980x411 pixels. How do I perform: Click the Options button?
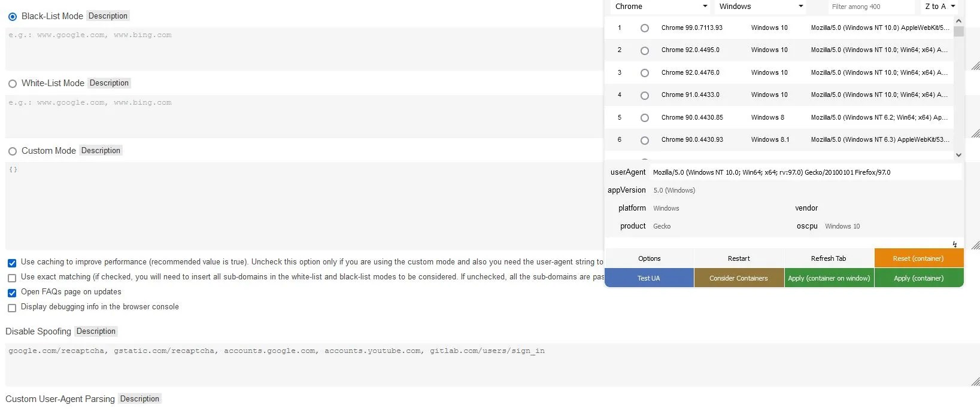pos(650,258)
